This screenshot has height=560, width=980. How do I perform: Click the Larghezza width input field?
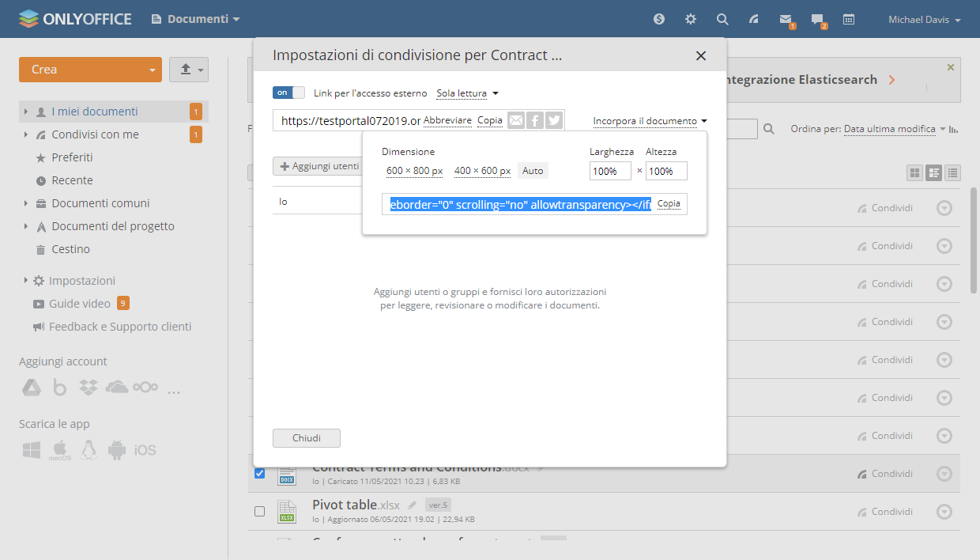click(610, 171)
